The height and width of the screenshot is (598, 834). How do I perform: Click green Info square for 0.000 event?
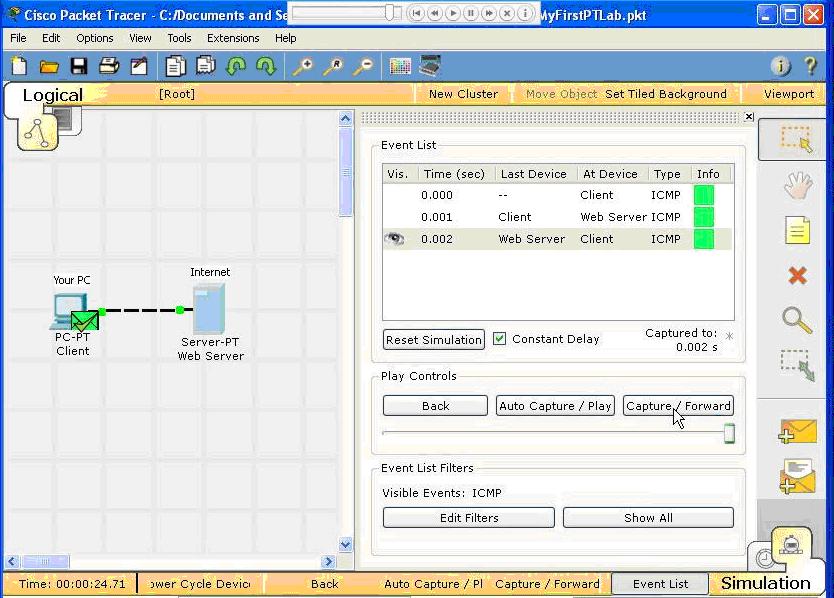click(x=704, y=195)
